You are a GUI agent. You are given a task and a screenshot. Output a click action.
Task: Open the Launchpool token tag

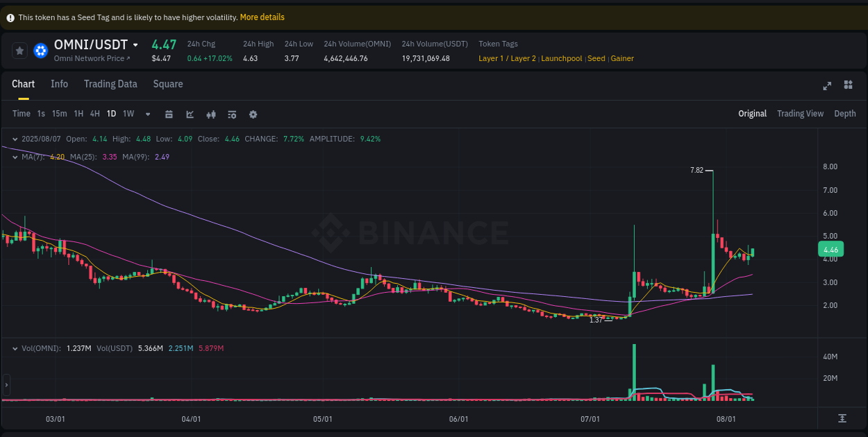pyautogui.click(x=561, y=58)
